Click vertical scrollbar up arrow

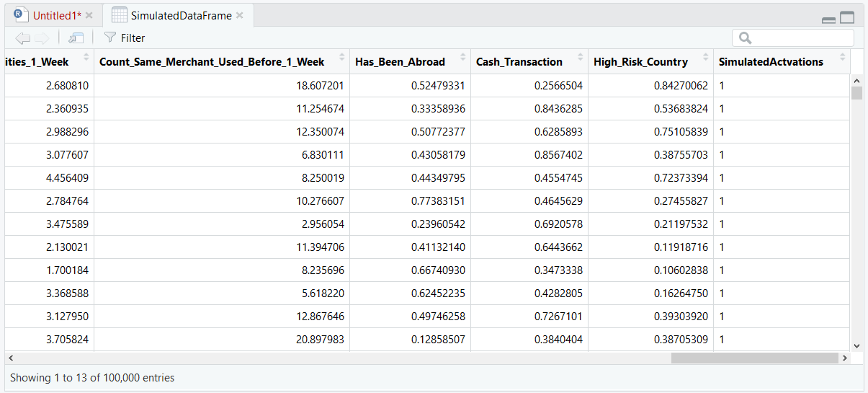[856, 79]
